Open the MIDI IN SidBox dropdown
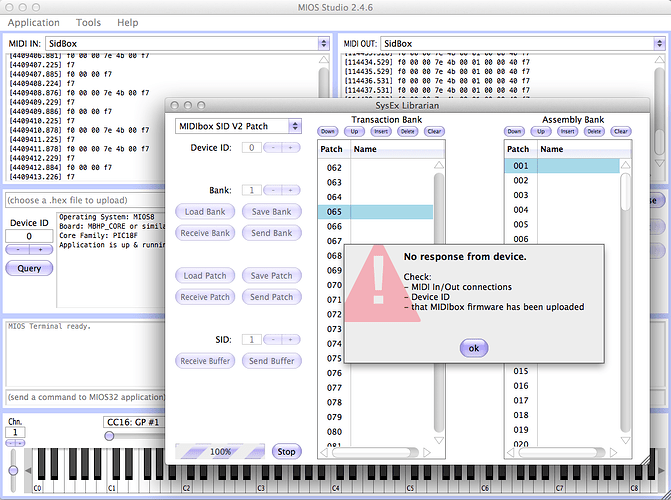The width and height of the screenshot is (671, 500). (187, 44)
